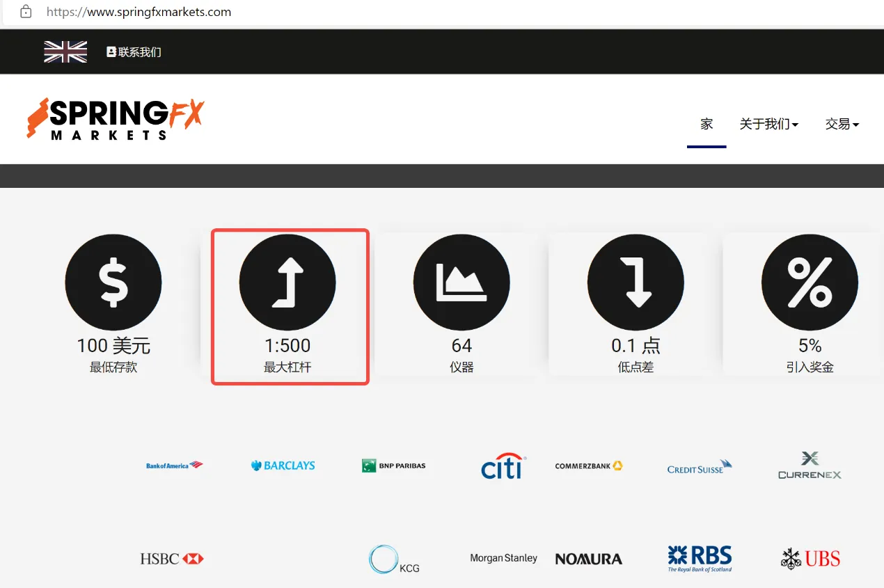Click the percent sign bonus icon
Image resolution: width=884 pixels, height=588 pixels.
(x=810, y=282)
